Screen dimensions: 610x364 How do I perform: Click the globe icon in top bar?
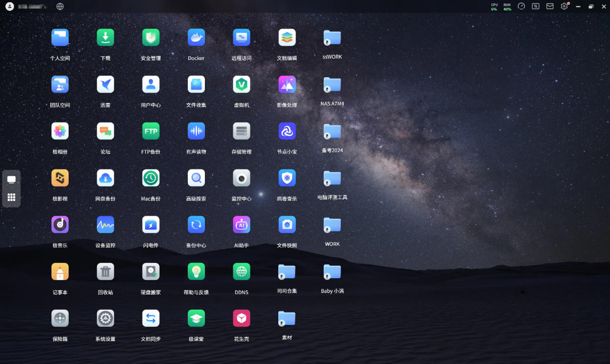60,6
